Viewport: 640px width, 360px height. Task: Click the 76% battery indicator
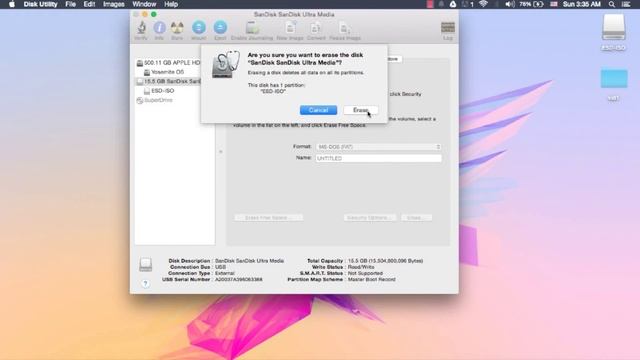531,4
